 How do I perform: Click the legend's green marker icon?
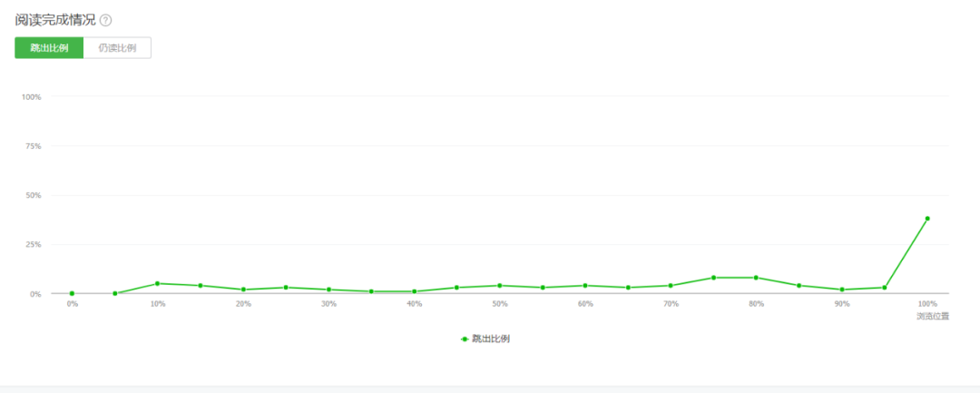[465, 339]
